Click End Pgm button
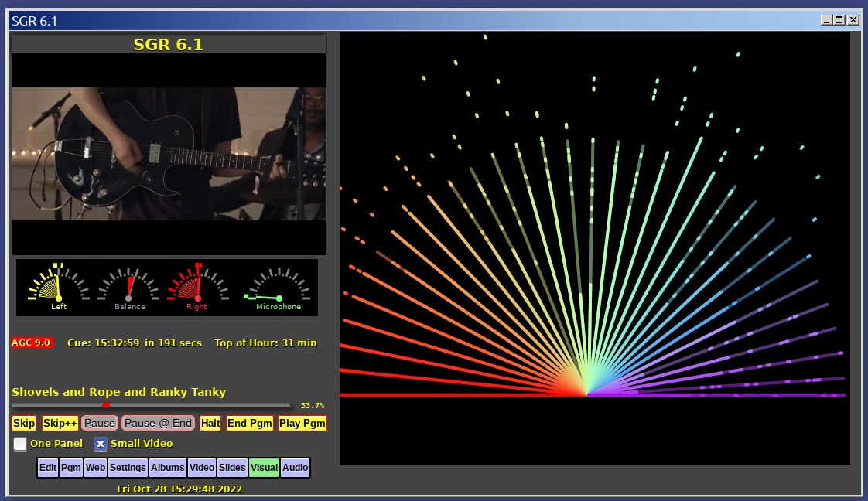This screenshot has height=501, width=868. (x=250, y=423)
